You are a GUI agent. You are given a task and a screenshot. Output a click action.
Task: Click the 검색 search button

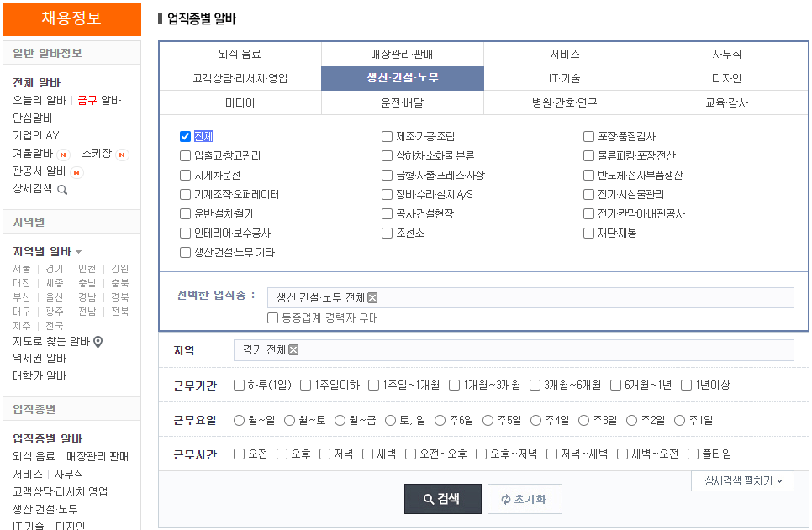point(443,499)
